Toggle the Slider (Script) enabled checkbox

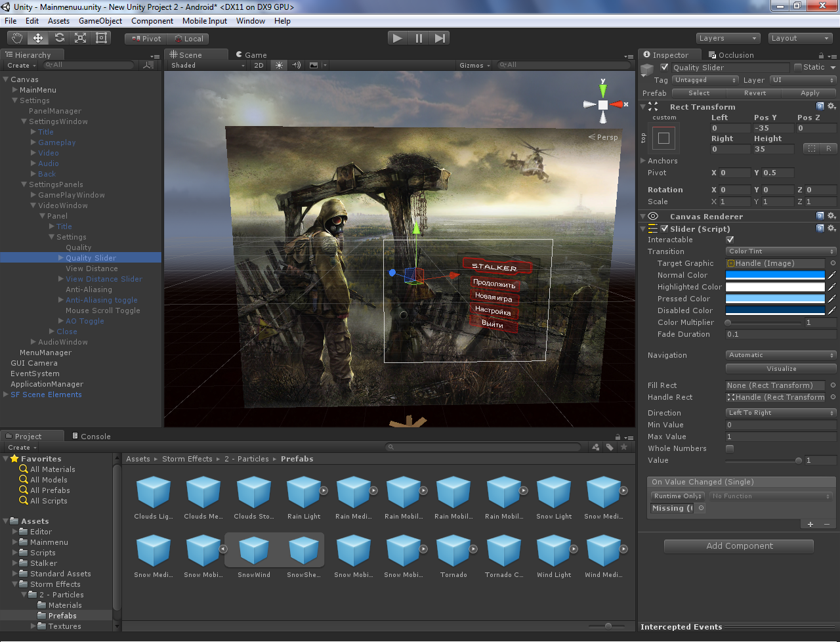click(x=664, y=228)
